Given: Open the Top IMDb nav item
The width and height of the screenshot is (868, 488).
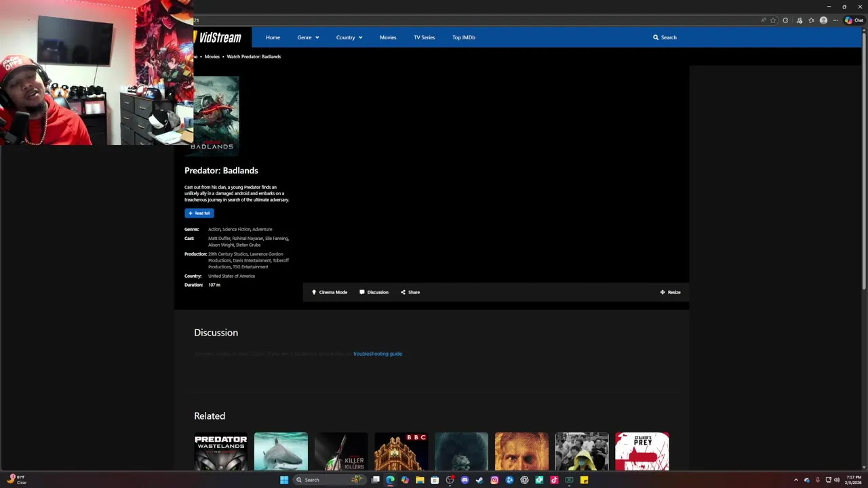Looking at the screenshot, I should click(x=464, y=37).
